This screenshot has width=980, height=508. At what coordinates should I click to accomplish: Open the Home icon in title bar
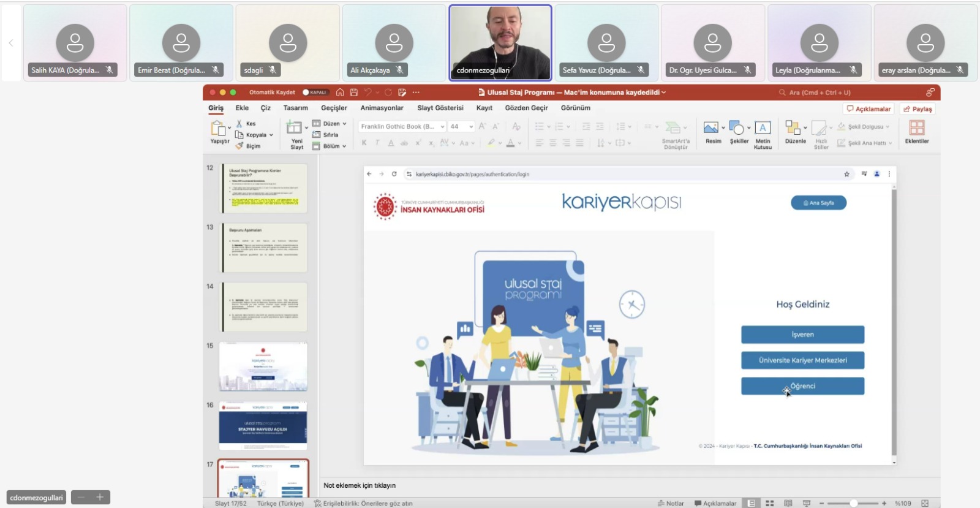340,93
